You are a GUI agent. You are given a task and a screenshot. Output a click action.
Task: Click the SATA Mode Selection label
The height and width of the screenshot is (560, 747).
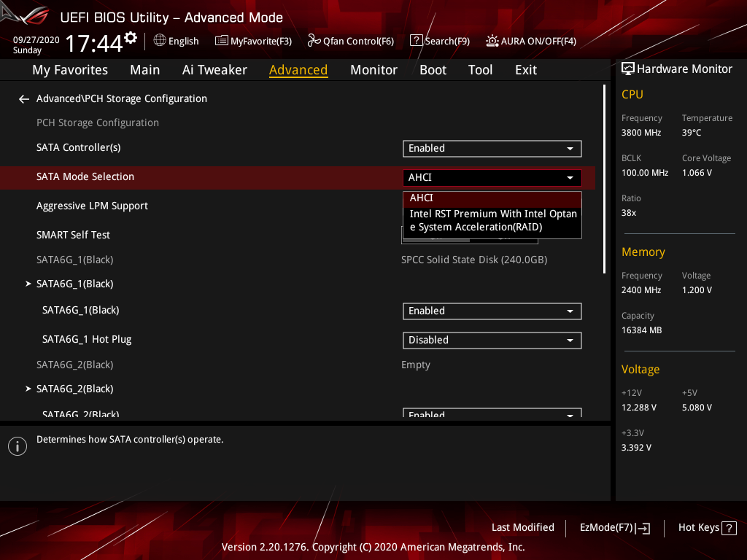pyautogui.click(x=85, y=176)
